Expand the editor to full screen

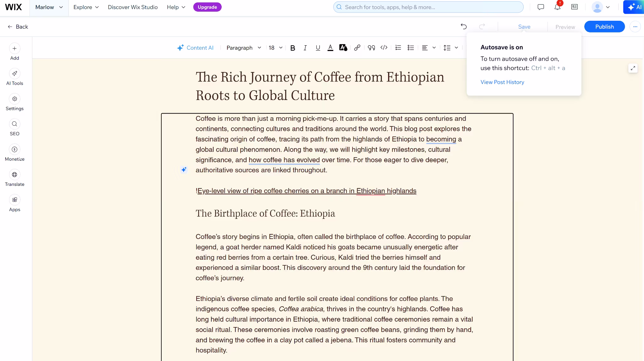click(633, 68)
